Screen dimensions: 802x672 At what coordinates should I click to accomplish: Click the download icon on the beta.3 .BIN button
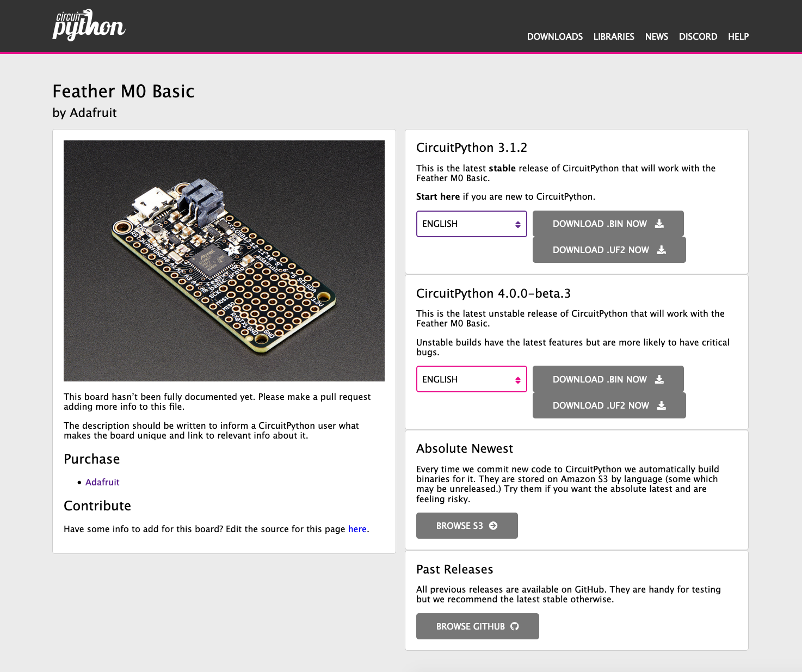pos(659,379)
